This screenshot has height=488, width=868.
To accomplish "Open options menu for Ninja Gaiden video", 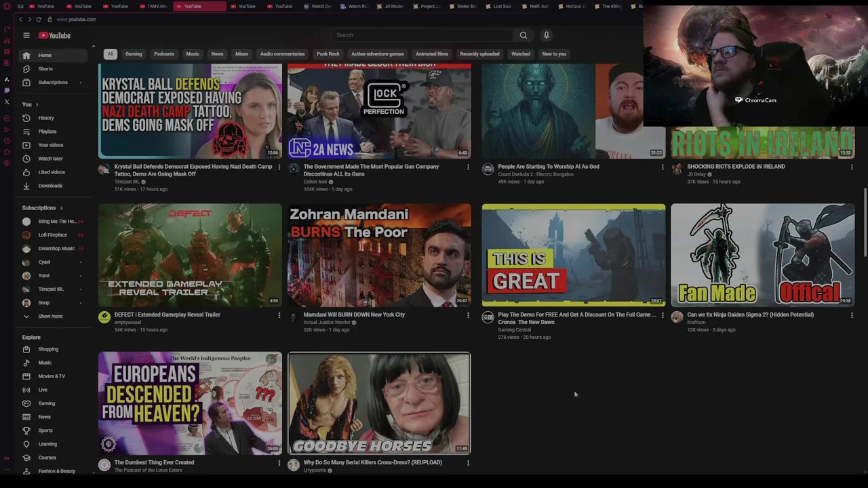I will point(852,315).
